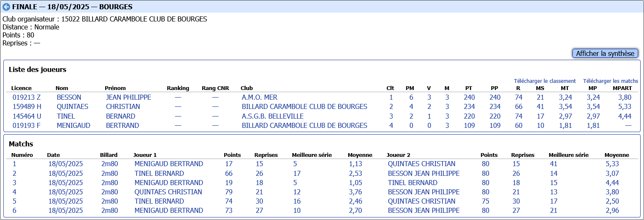Screen dimensions: 644x220
Task: Click the Numéro column header in Matchs
Action: point(22,155)
